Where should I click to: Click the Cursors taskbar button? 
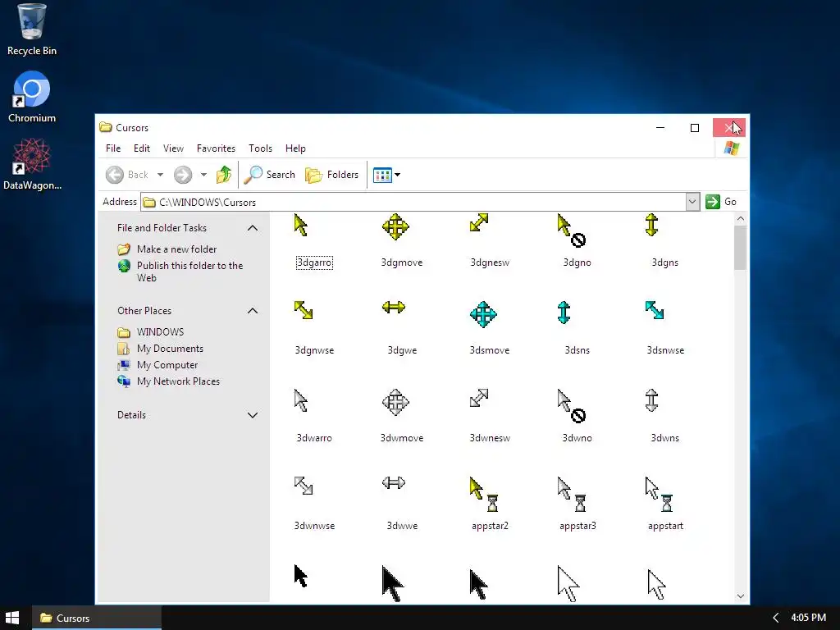pyautogui.click(x=97, y=618)
